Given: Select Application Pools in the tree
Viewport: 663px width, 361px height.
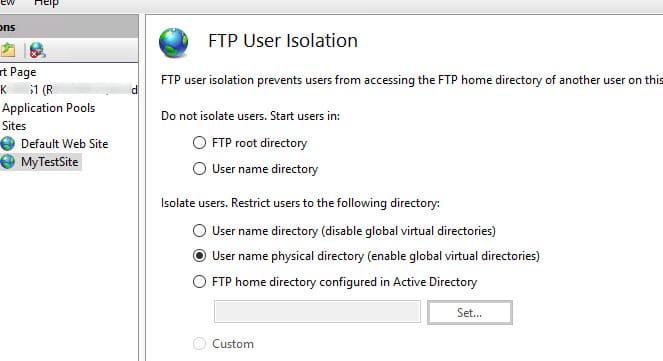Looking at the screenshot, I should [x=48, y=108].
